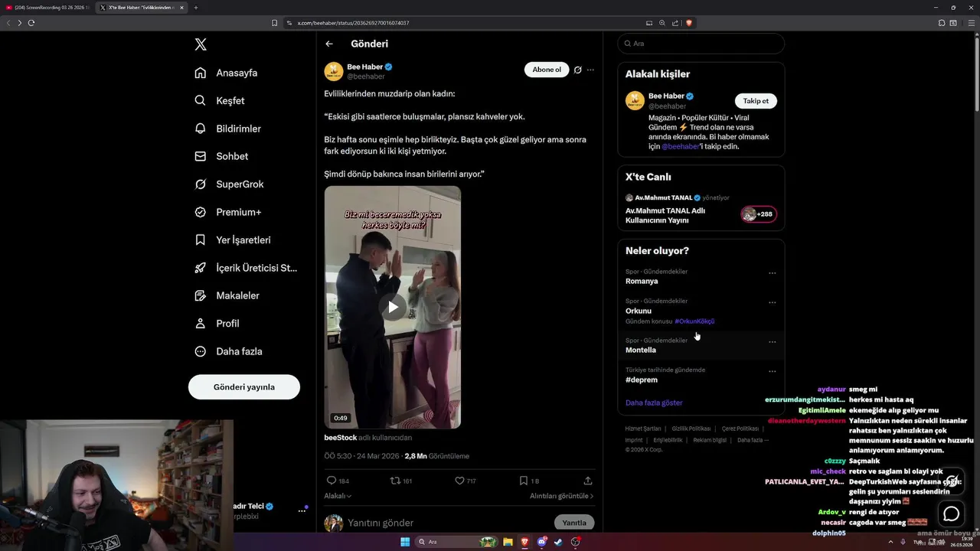
Task: Click the share icon on the post
Action: (x=588, y=481)
